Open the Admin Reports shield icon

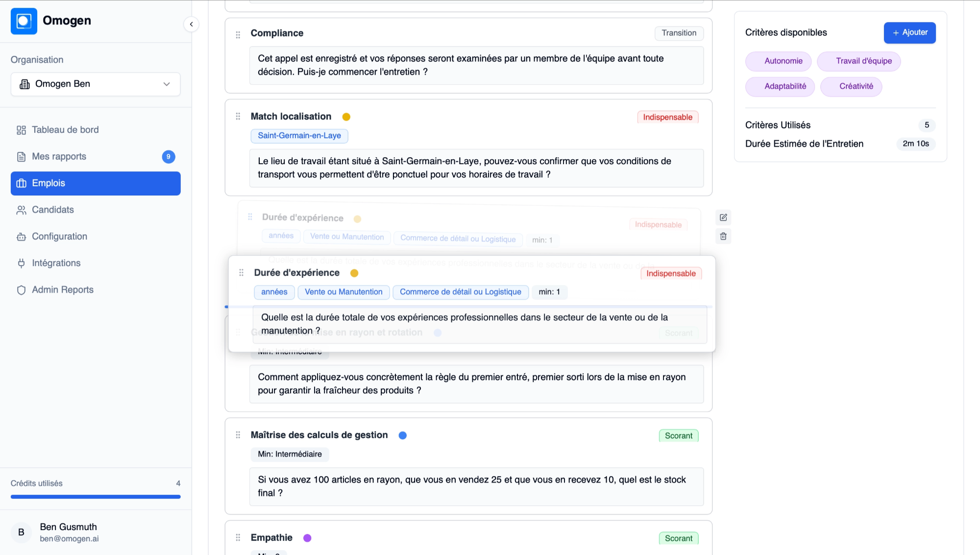point(21,290)
